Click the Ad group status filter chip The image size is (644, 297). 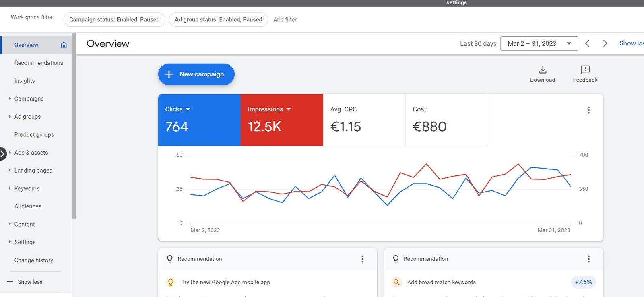click(x=219, y=19)
